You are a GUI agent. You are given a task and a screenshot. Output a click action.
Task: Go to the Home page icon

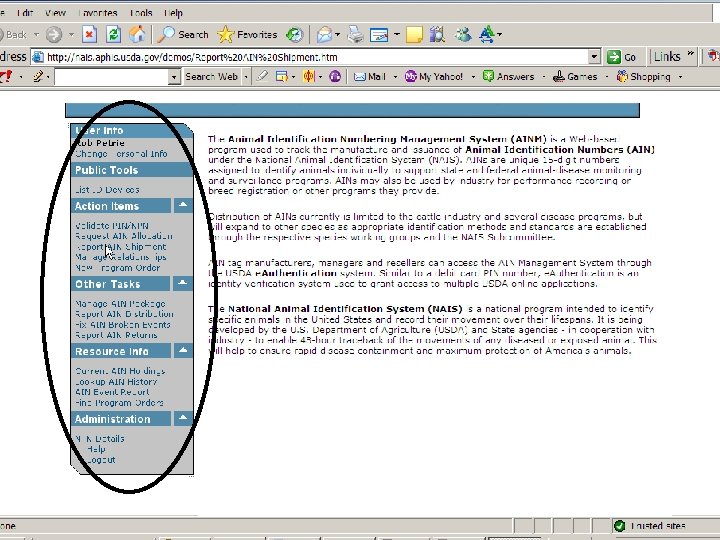click(137, 34)
